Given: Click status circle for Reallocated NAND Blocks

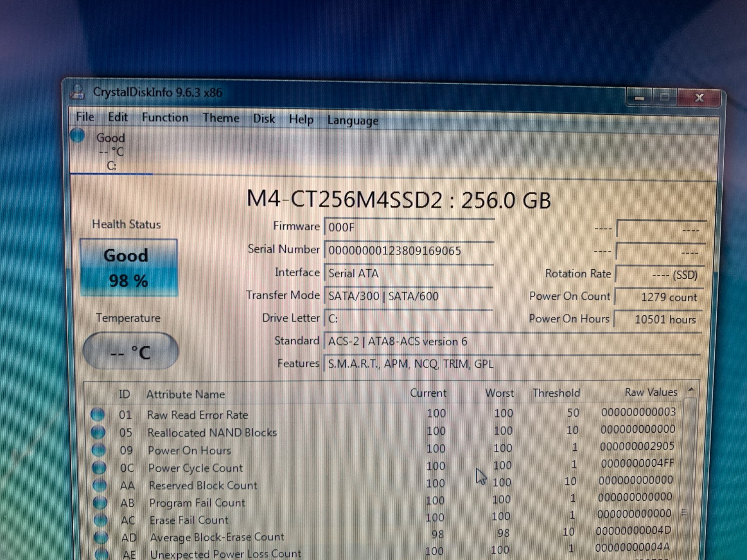Looking at the screenshot, I should click(98, 432).
